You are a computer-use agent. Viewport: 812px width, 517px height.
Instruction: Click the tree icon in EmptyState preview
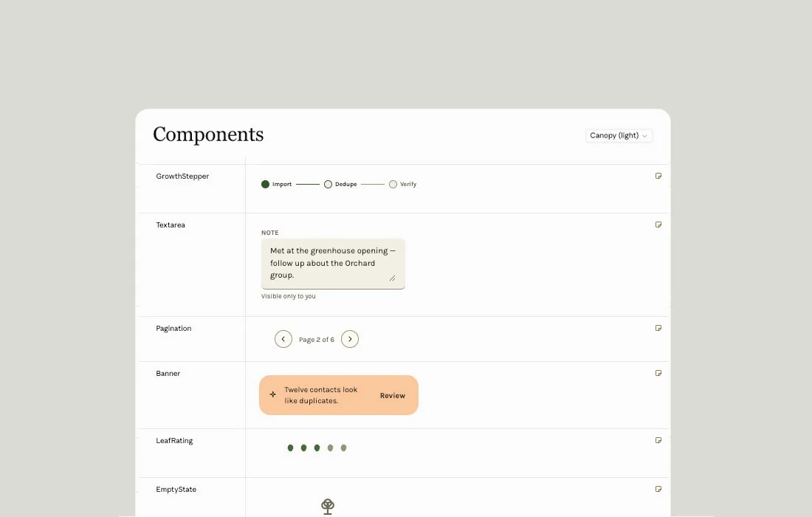(327, 506)
